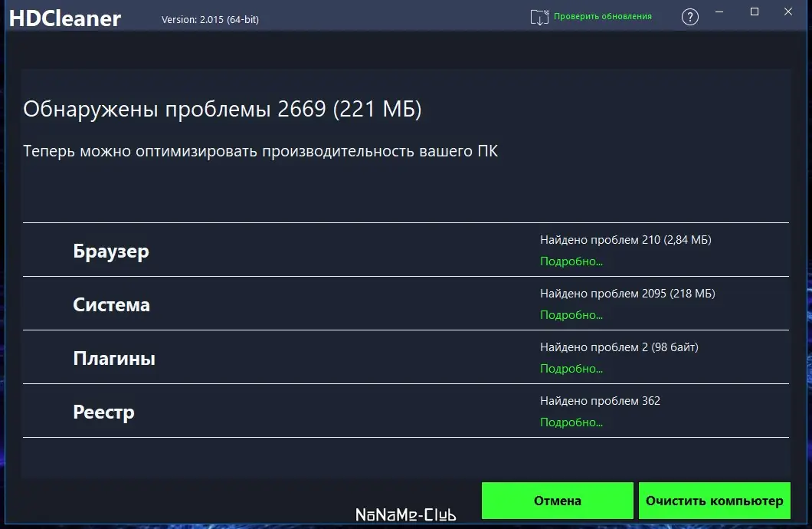
Task: Minimize the HDCleaner window
Action: (x=719, y=12)
